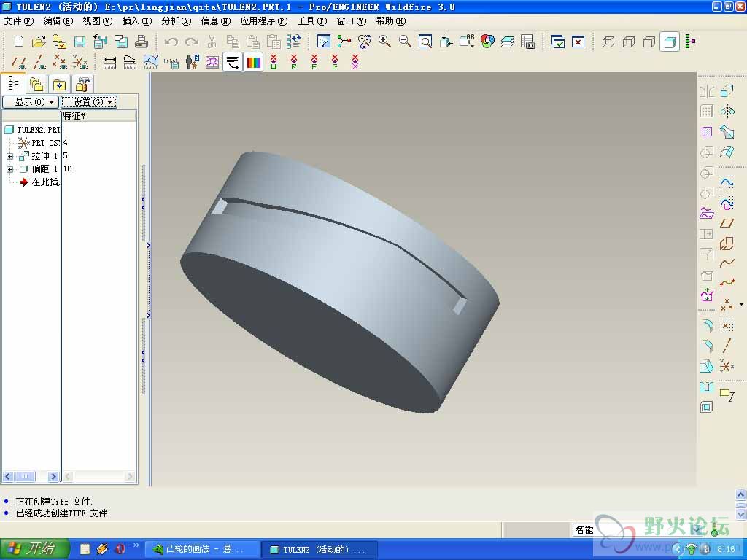The height and width of the screenshot is (560, 747).
Task: Print the current model with the printer icon
Action: tap(141, 42)
